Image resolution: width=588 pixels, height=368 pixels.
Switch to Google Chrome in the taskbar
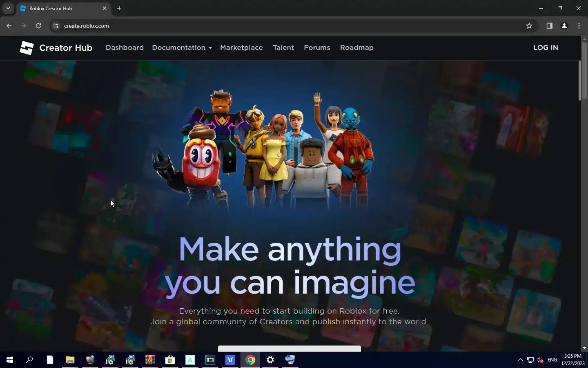(x=250, y=360)
